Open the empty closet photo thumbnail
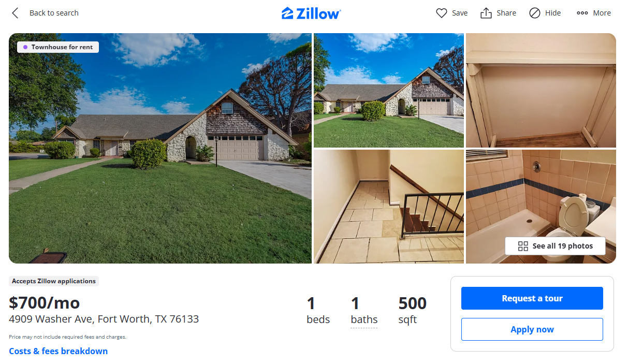Image resolution: width=628 pixels, height=364 pixels. click(541, 90)
